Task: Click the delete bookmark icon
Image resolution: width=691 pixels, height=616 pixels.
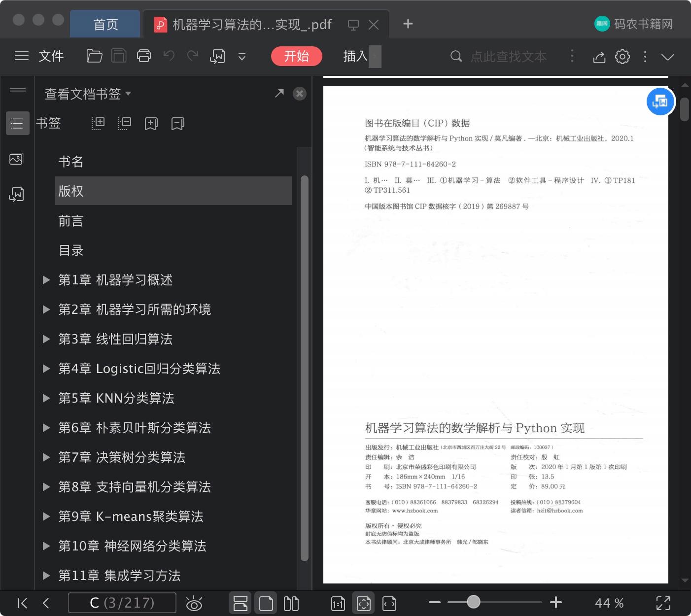Action: coord(178,123)
